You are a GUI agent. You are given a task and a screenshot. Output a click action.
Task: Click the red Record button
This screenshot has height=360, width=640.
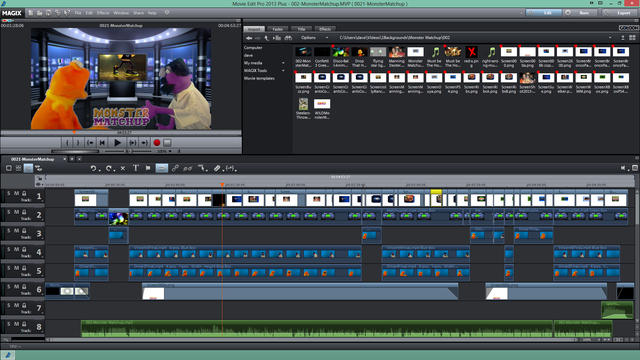coord(157,143)
